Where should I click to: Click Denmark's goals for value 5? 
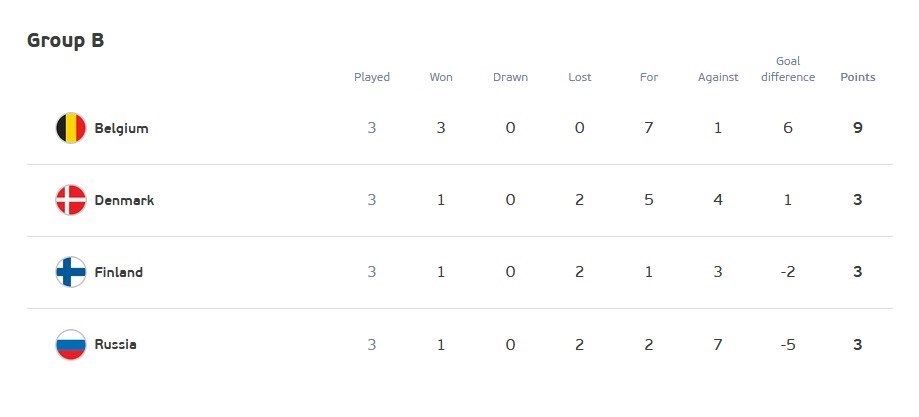pyautogui.click(x=649, y=200)
